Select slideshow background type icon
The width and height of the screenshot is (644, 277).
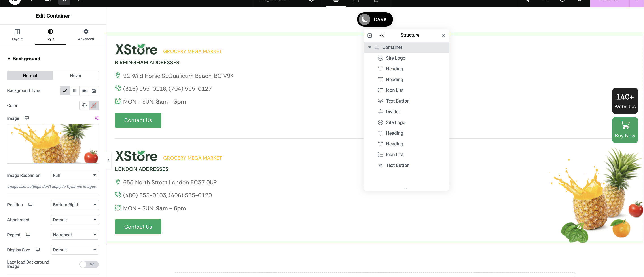tap(94, 91)
